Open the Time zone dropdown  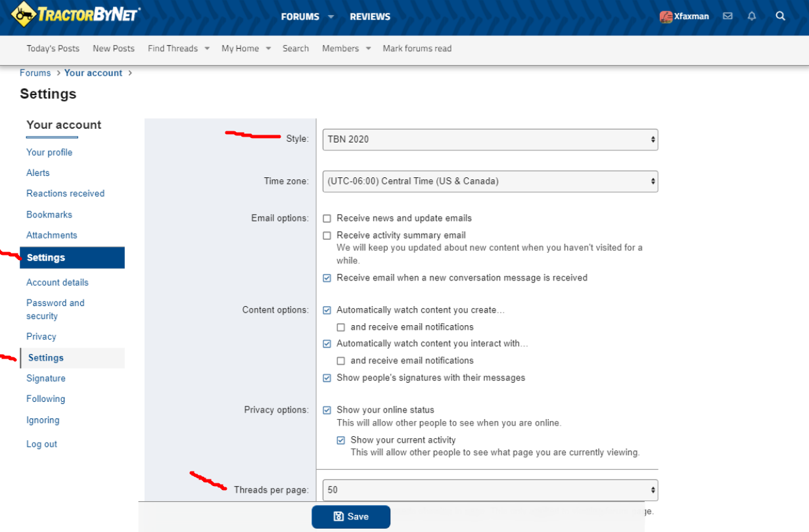[x=490, y=181]
